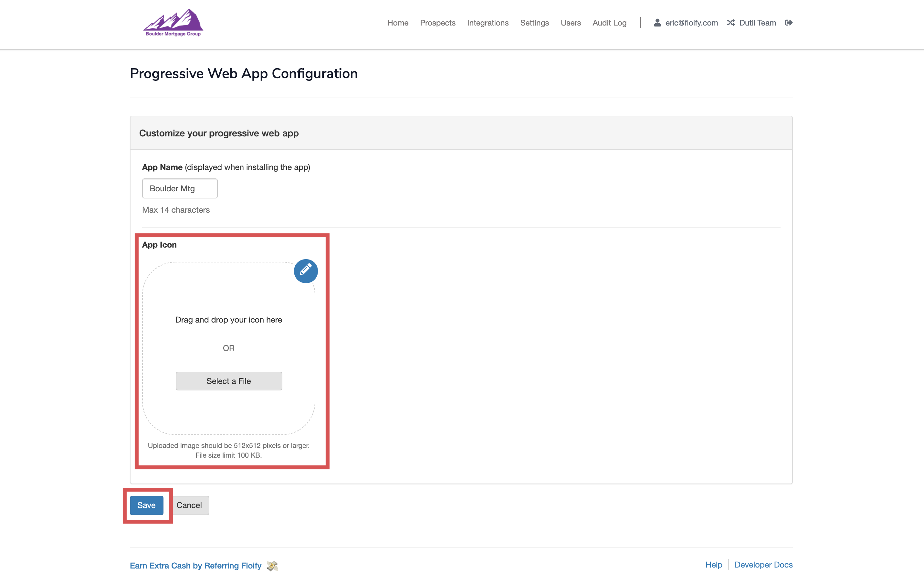Follow the Earn Extra Cash referral link

pos(195,565)
